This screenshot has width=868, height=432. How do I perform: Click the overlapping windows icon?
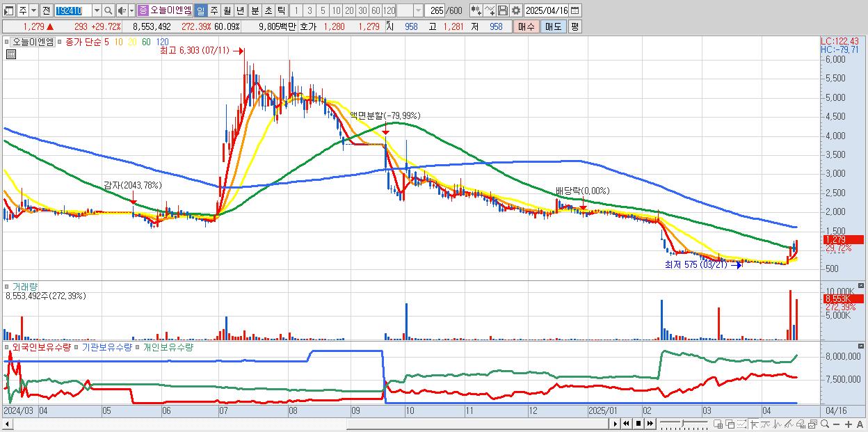tap(730, 424)
